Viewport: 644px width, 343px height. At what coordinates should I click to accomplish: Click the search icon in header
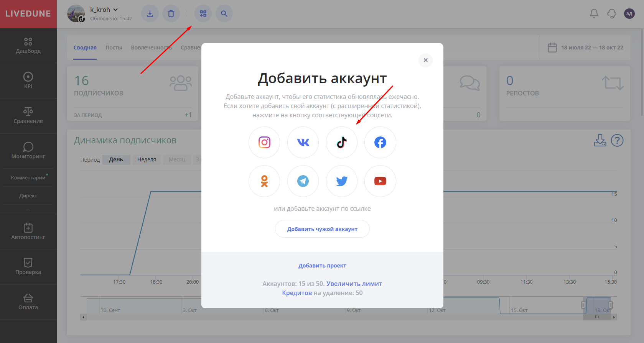point(224,14)
